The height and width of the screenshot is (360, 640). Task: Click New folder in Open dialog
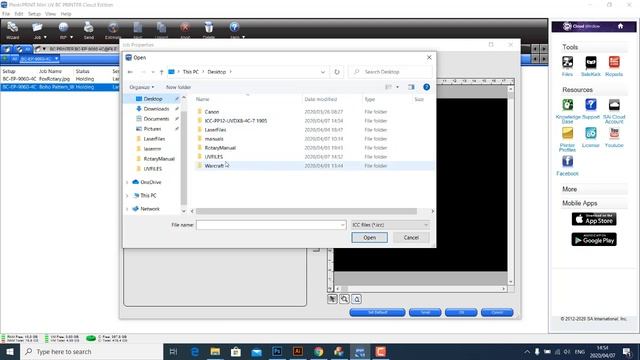[178, 87]
